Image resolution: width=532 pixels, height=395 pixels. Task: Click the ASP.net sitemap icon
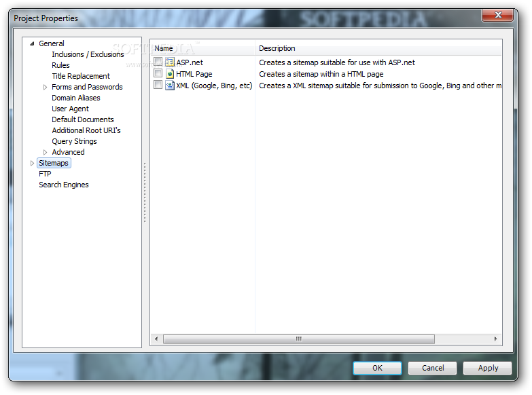pyautogui.click(x=170, y=62)
